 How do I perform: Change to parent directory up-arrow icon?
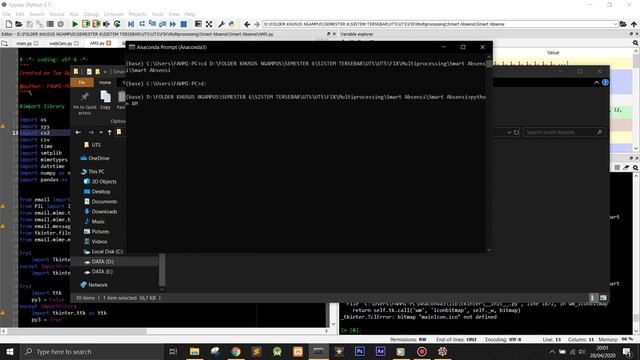point(633,24)
